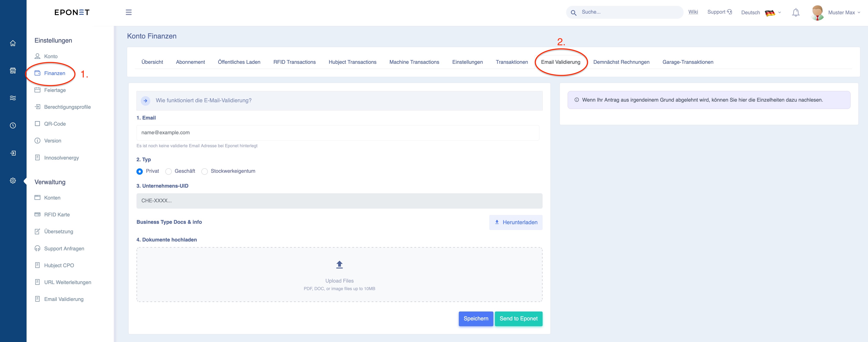Click the settings gear in left rail

coord(13,181)
